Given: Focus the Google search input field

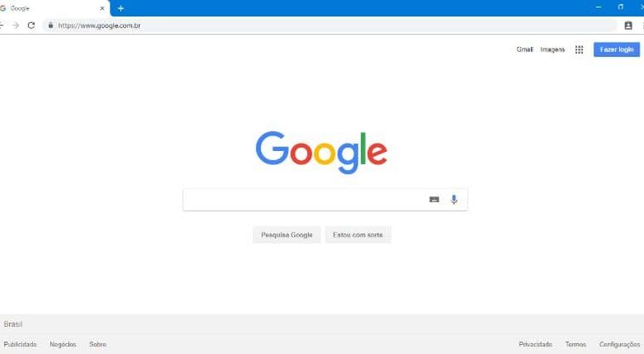Looking at the screenshot, I should coord(304,200).
